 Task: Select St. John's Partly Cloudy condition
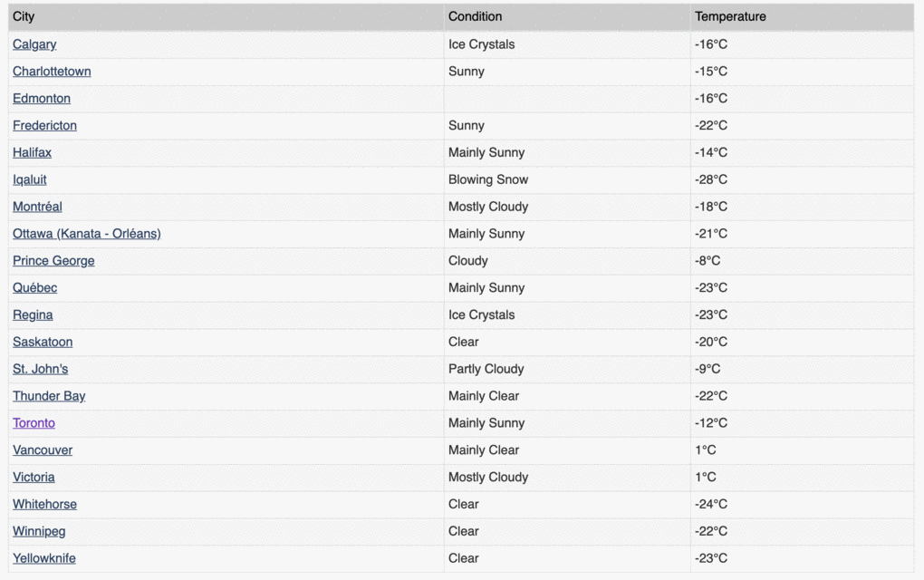[x=486, y=369]
